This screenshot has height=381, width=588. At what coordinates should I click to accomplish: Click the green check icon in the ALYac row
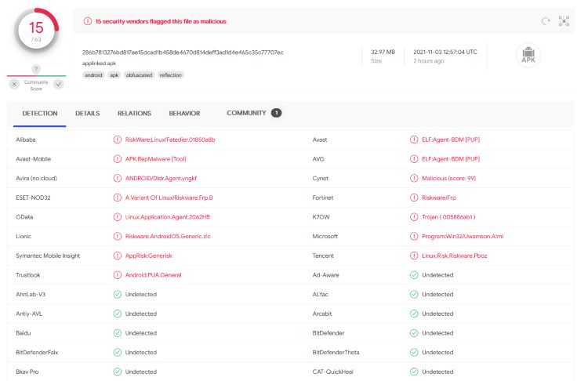point(414,295)
